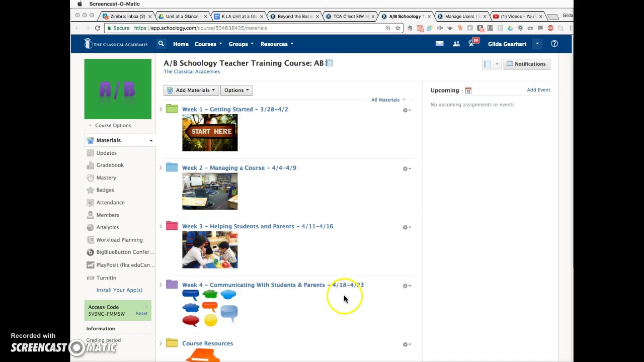
Task: Click the zoom magnifier in address bar
Action: click(x=388, y=28)
